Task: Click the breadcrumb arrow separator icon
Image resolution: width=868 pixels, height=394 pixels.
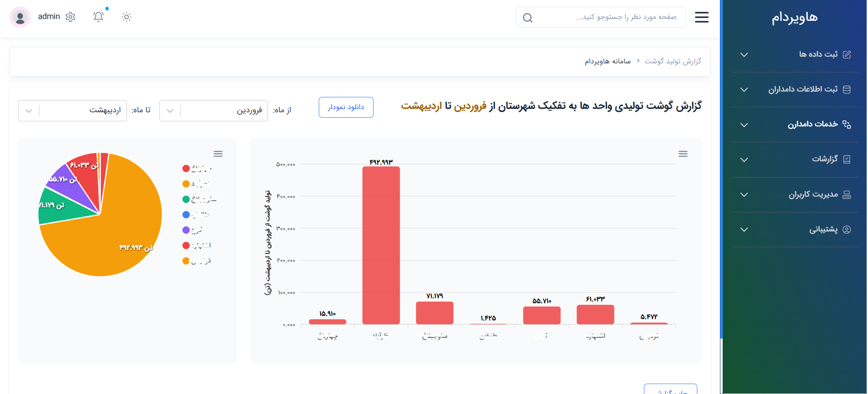Action: (x=638, y=61)
